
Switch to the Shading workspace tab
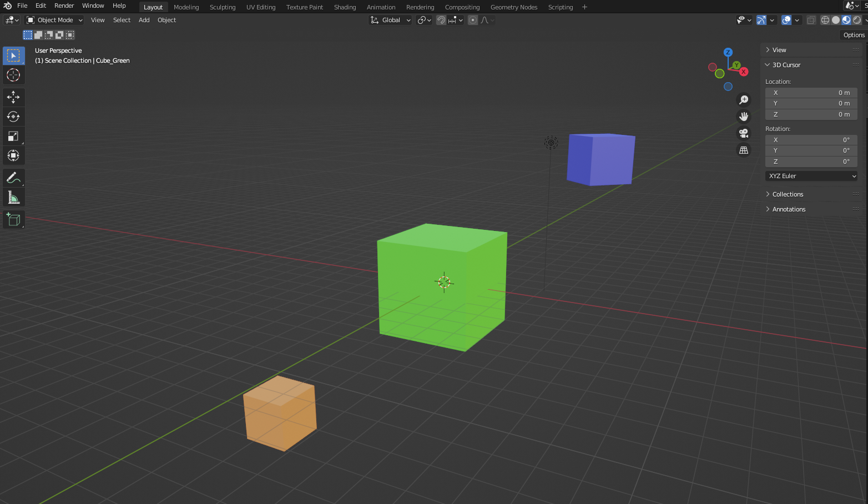(345, 7)
